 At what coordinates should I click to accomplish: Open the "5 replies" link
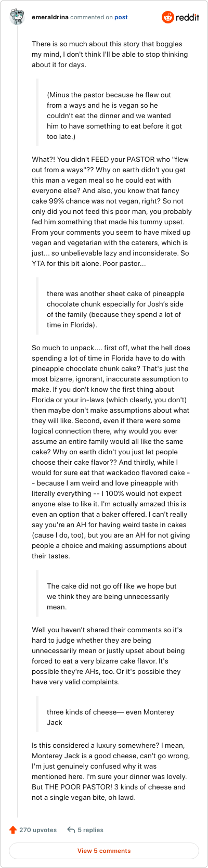(x=90, y=830)
